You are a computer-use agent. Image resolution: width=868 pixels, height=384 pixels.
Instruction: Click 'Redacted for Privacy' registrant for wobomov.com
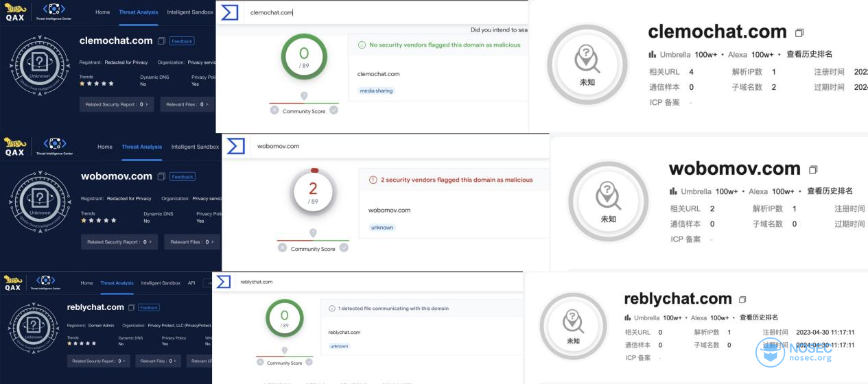click(129, 199)
